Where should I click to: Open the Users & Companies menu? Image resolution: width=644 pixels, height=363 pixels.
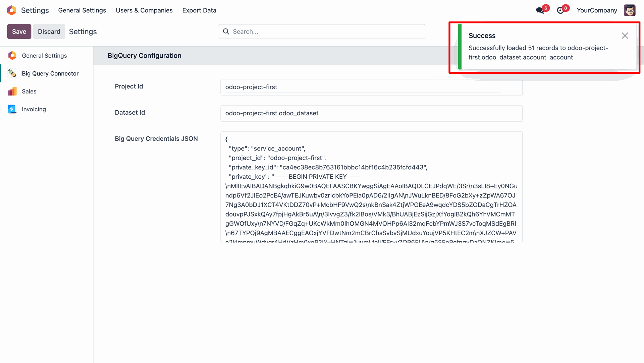144,10
